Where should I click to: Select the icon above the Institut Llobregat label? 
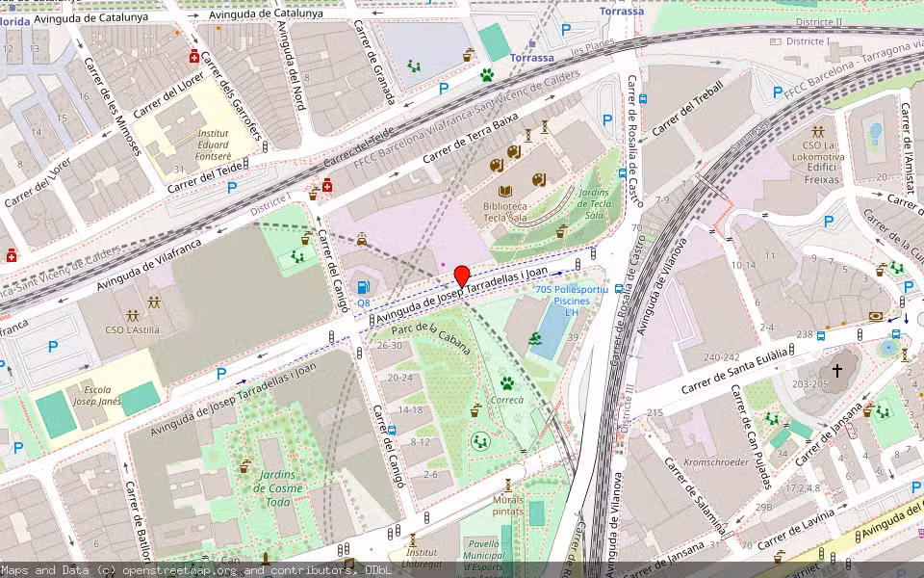(x=413, y=540)
